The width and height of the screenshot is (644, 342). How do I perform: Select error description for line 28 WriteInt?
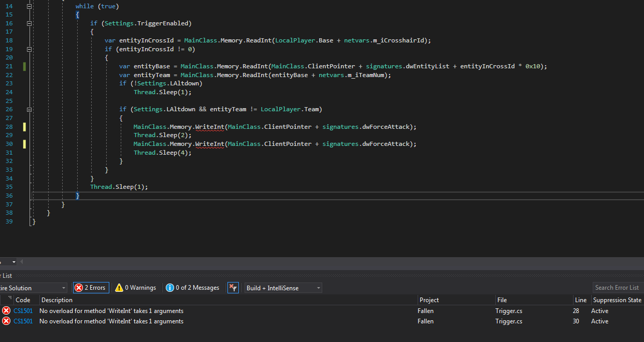(111, 311)
